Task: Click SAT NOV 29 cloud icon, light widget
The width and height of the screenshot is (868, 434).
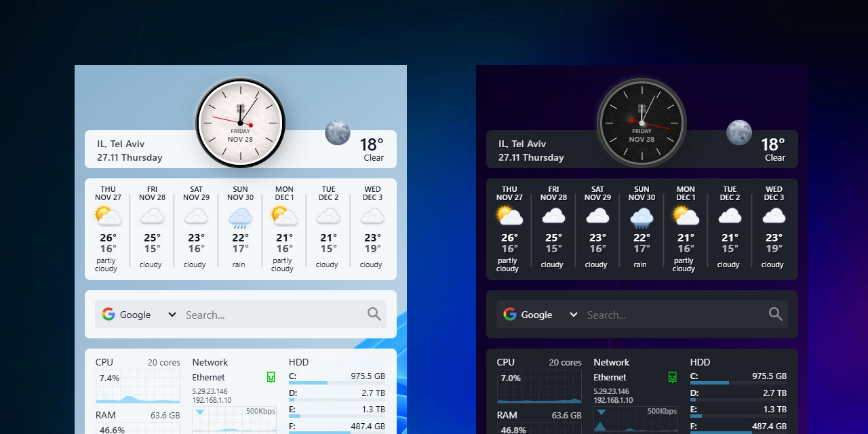Action: tap(196, 216)
